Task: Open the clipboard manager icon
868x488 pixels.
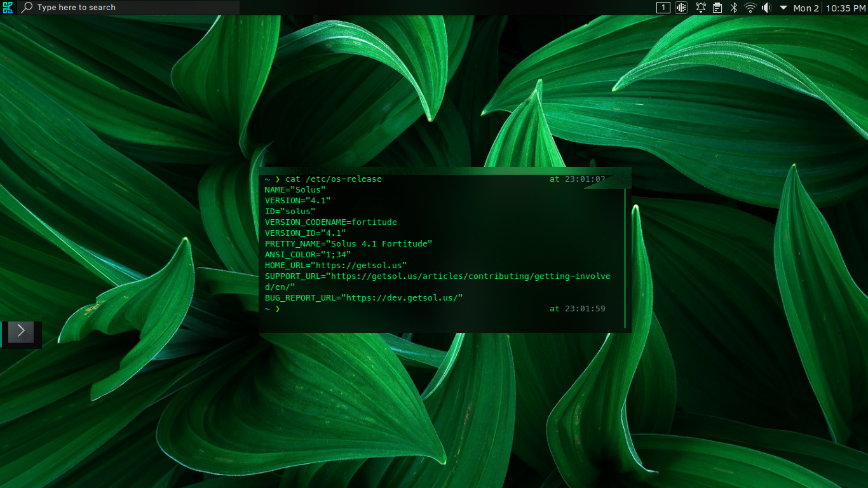Action: [717, 8]
